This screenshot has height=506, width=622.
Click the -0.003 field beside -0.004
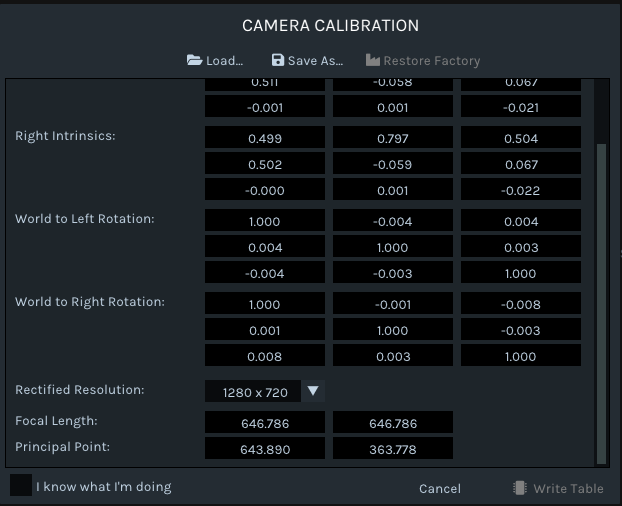click(x=393, y=272)
